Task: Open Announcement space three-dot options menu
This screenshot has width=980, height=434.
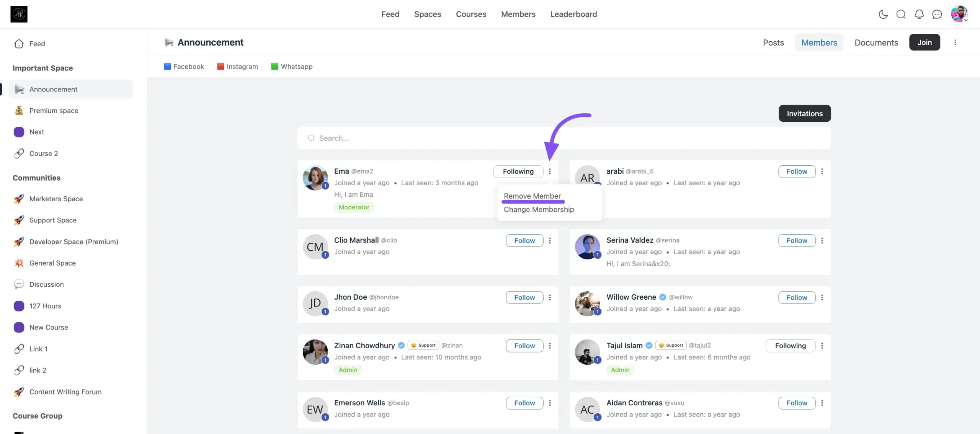Action: [x=955, y=42]
